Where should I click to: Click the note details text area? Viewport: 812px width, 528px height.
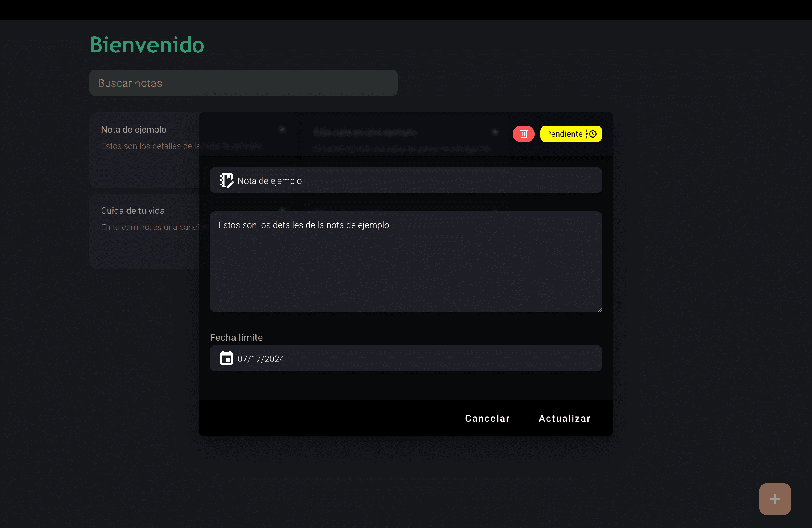406,262
